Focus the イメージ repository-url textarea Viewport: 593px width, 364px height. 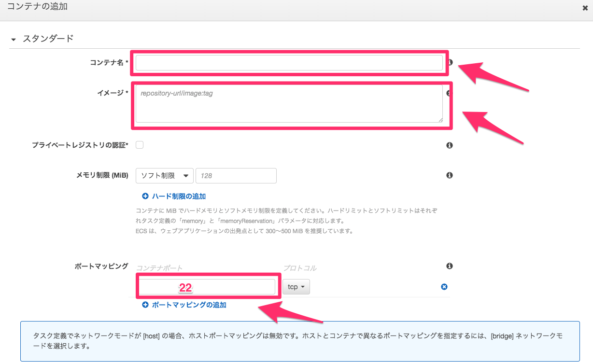[289, 104]
